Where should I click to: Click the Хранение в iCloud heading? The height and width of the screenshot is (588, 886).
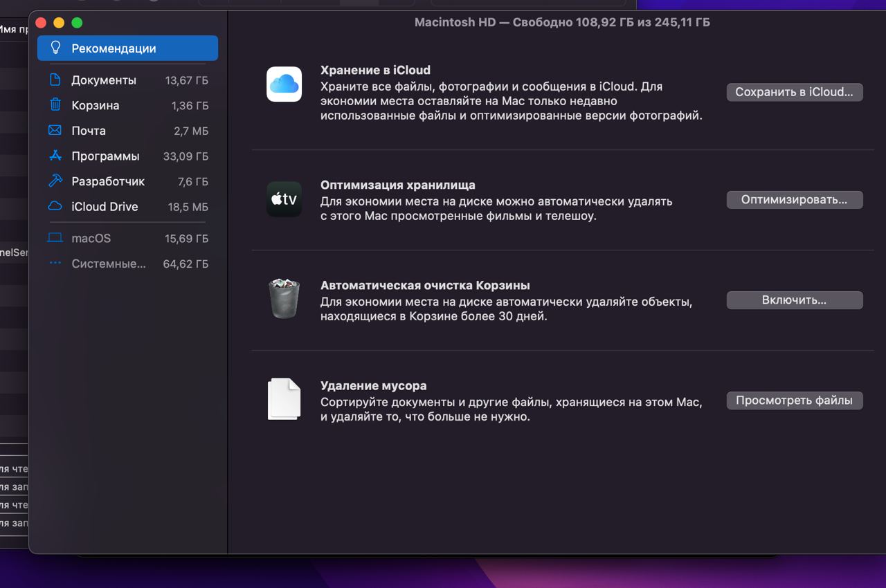375,70
